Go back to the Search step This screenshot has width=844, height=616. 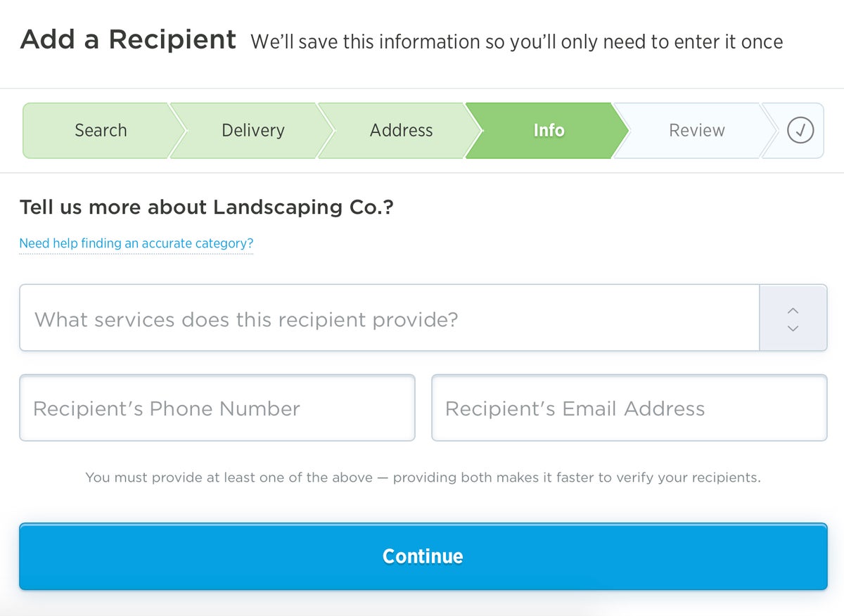(101, 130)
